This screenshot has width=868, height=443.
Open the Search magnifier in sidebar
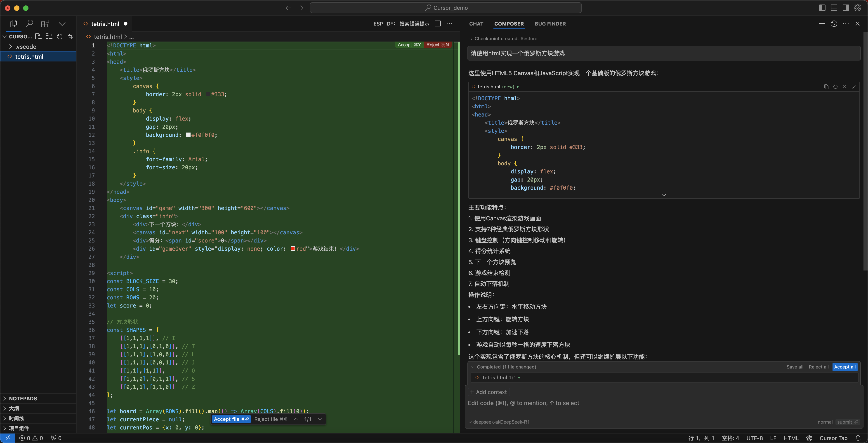click(x=30, y=23)
